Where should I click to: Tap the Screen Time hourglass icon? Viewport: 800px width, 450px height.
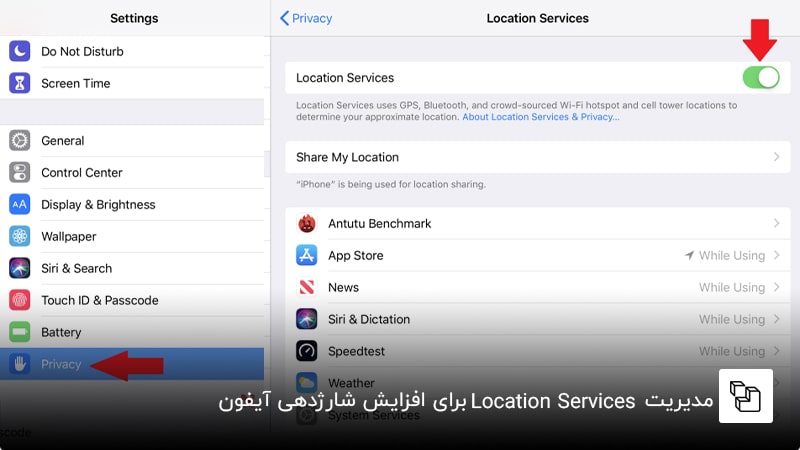click(x=19, y=83)
